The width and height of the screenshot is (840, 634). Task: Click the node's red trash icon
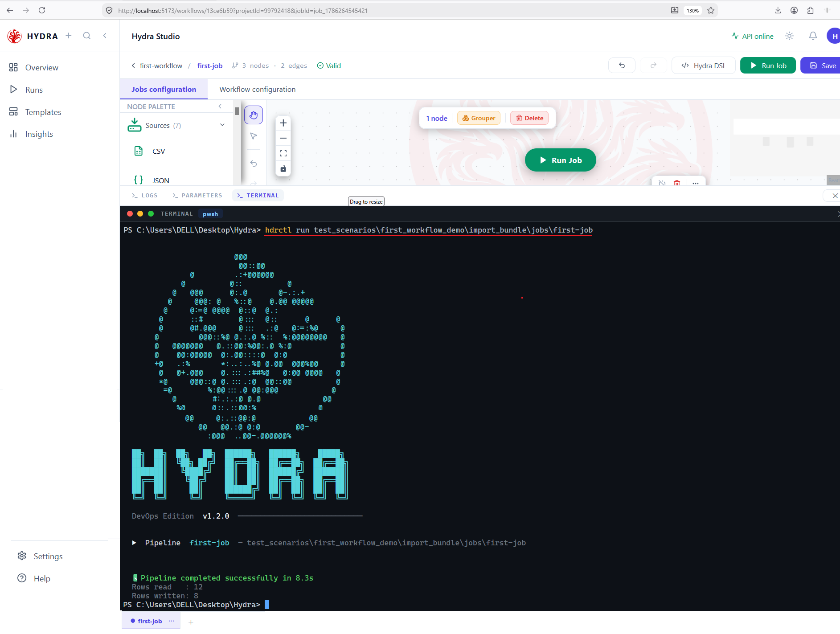point(677,183)
